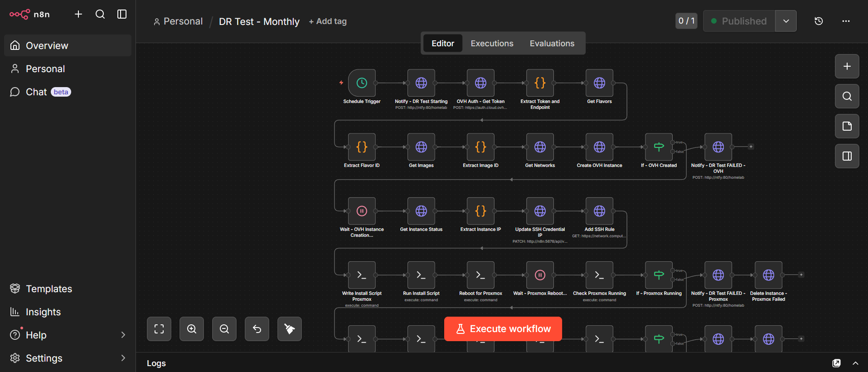Open Personal in the sidebar
This screenshot has width=868, height=372.
tap(68, 69)
